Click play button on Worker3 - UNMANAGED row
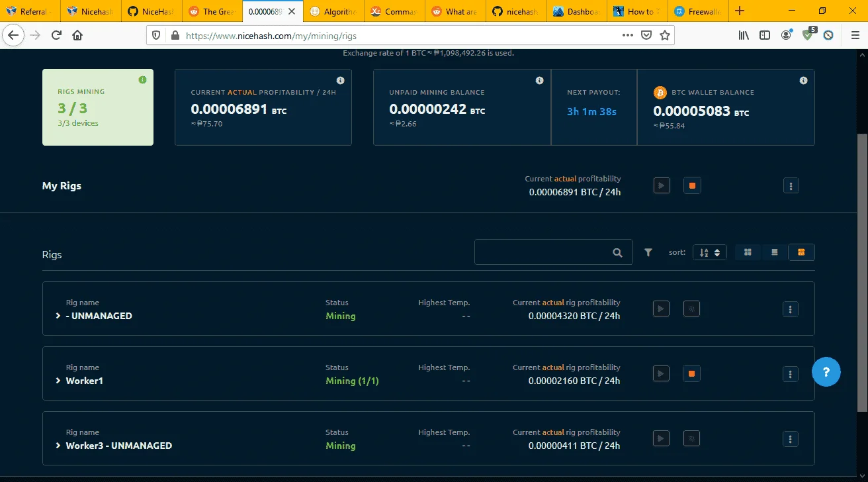The image size is (868, 482). pyautogui.click(x=662, y=438)
